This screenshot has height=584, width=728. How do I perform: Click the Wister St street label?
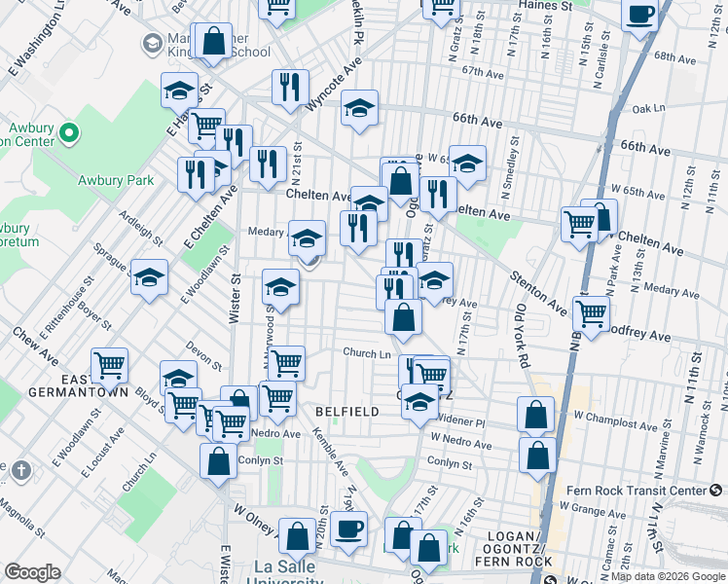click(x=235, y=299)
